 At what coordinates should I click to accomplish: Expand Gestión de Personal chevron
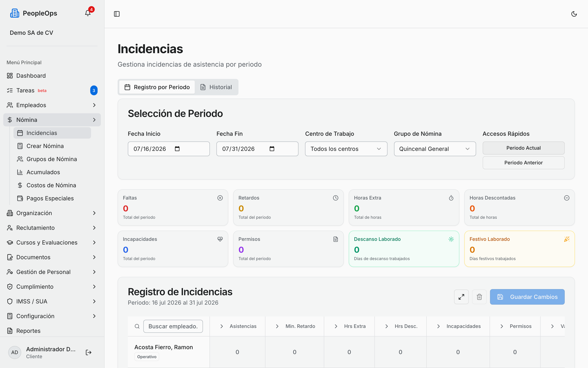click(94, 272)
